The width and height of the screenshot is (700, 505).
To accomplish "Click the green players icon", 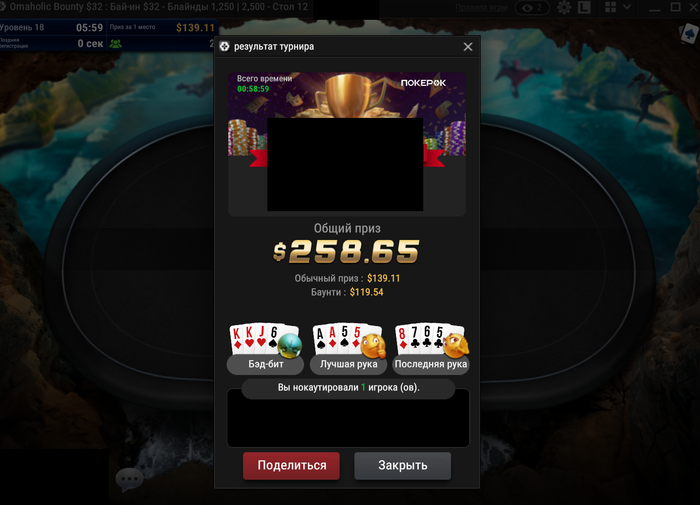I will [x=116, y=44].
